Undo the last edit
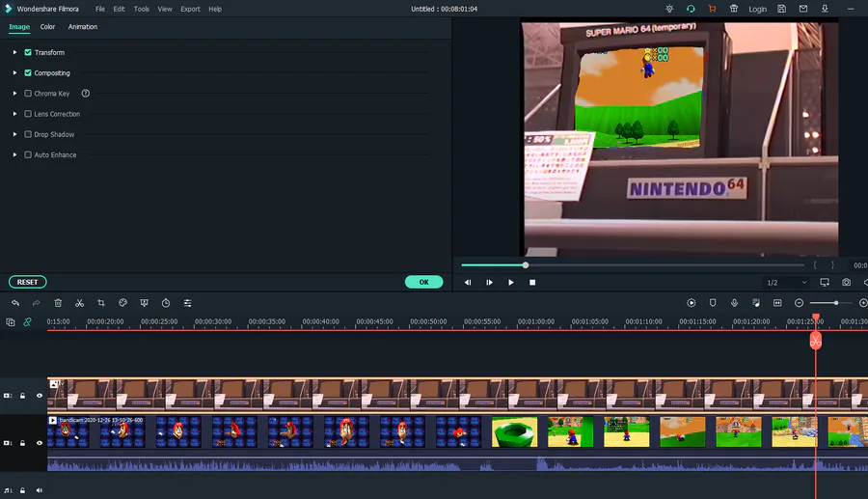This screenshot has height=499, width=868. tap(15, 303)
